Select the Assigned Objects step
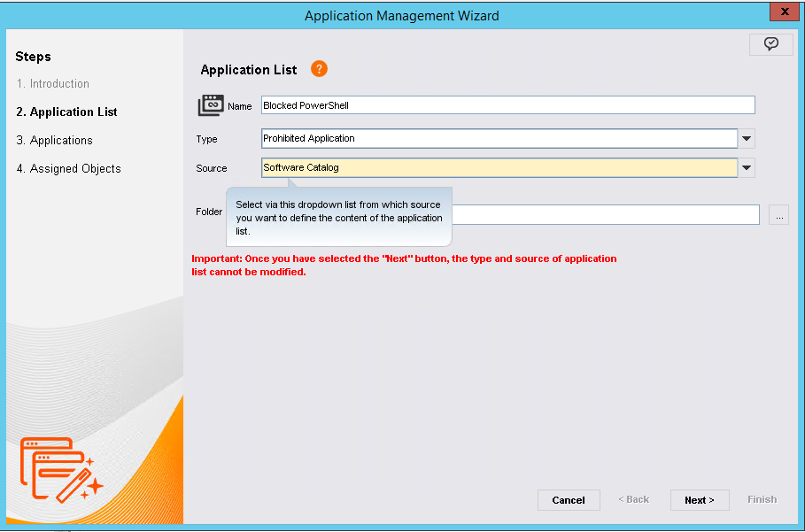805x532 pixels. tap(68, 168)
